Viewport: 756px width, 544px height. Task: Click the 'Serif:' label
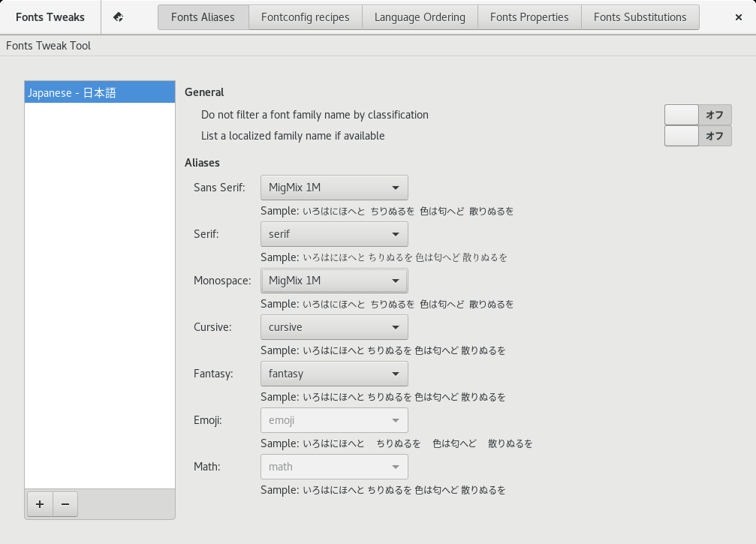pyautogui.click(x=206, y=234)
